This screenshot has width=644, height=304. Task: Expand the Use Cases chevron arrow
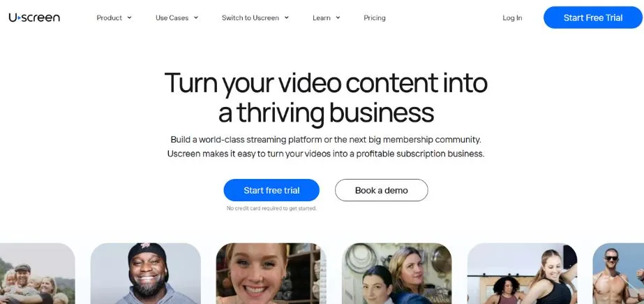tap(196, 17)
